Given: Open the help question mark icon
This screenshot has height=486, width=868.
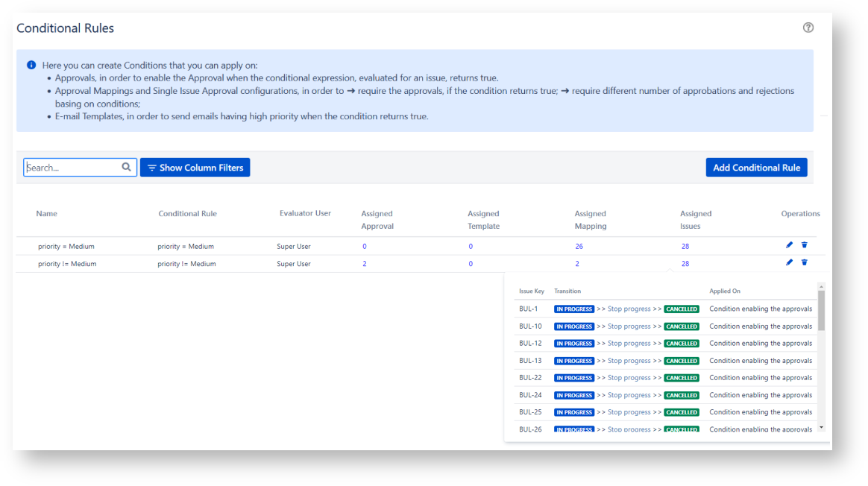Looking at the screenshot, I should (808, 28).
